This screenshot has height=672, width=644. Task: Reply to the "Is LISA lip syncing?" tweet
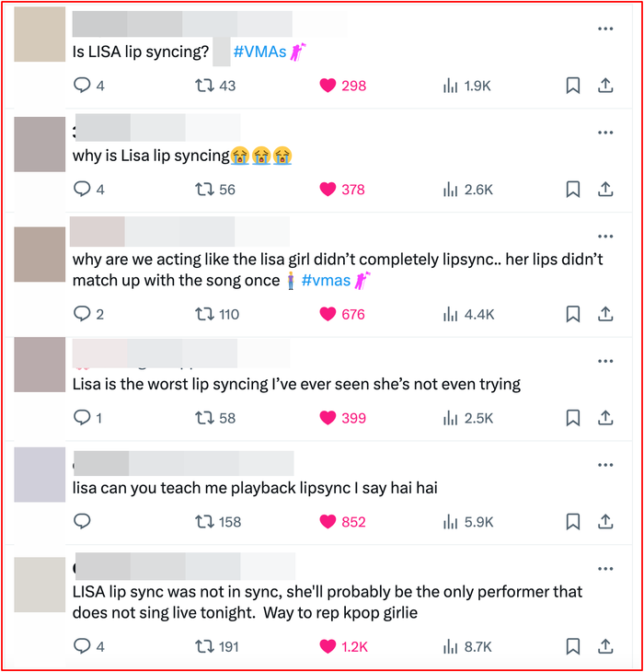point(82,86)
